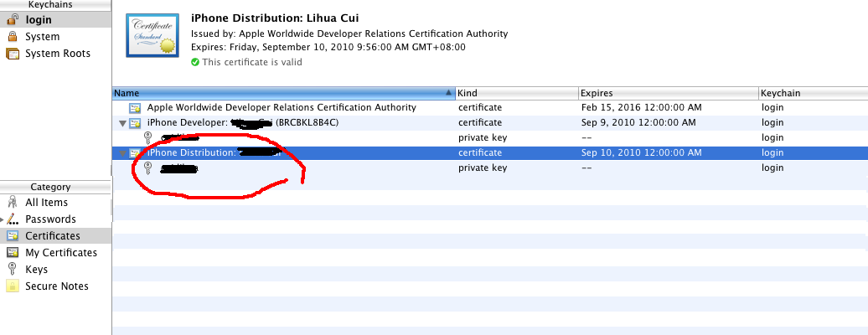
Task: Click certificate icon of iPhone Distribution row
Action: point(136,153)
